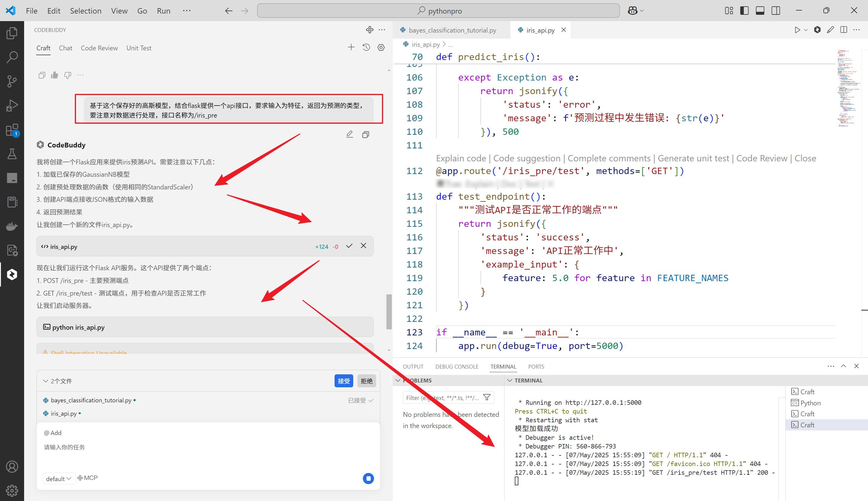The image size is (868, 501).
Task: Switch to the Chat tab
Action: [65, 48]
